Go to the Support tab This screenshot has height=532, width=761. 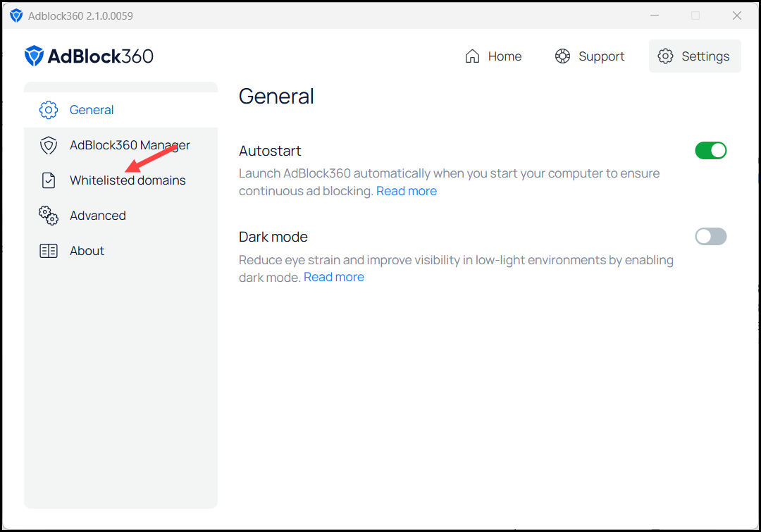590,56
